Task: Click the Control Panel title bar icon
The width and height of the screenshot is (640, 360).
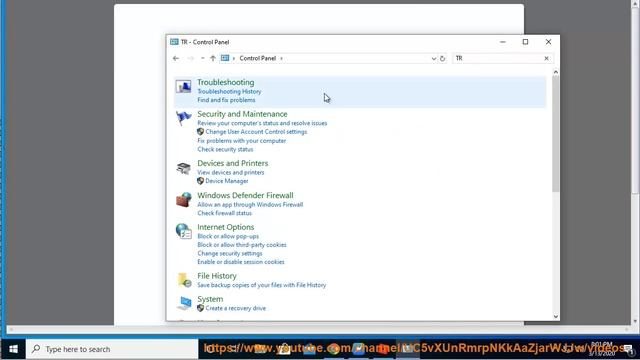Action: pyautogui.click(x=174, y=42)
